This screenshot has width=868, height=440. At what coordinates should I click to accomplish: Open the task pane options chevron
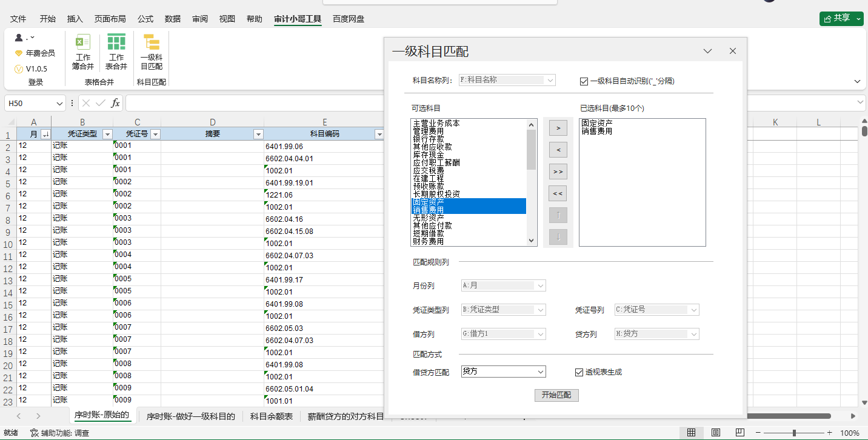(707, 51)
